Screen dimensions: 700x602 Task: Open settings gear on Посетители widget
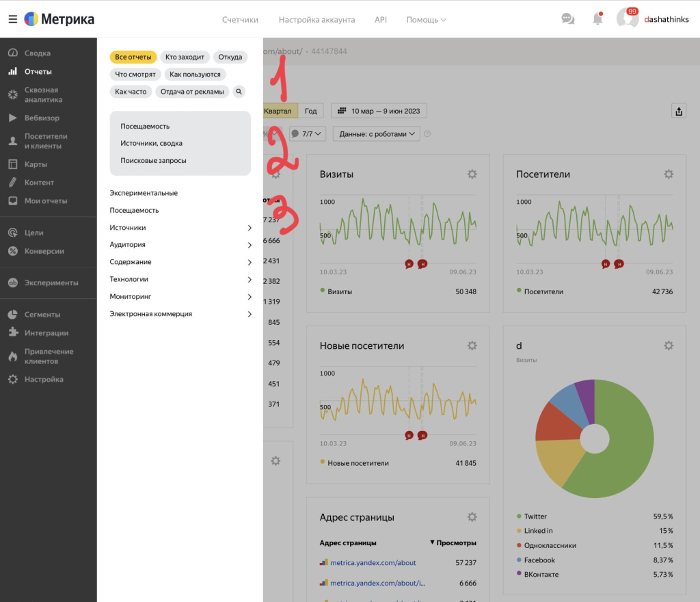pyautogui.click(x=669, y=174)
